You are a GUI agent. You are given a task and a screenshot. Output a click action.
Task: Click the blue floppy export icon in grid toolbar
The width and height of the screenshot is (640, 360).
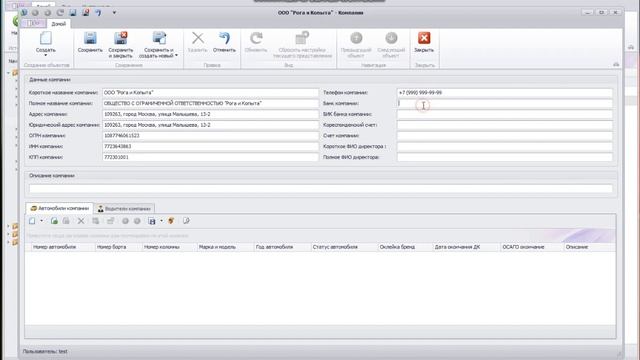(152, 221)
